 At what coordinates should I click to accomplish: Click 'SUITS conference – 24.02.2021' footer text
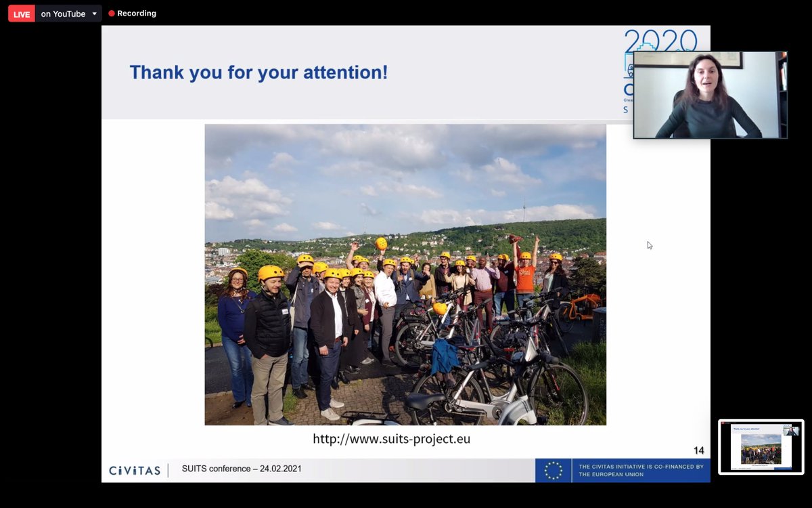pyautogui.click(x=242, y=469)
